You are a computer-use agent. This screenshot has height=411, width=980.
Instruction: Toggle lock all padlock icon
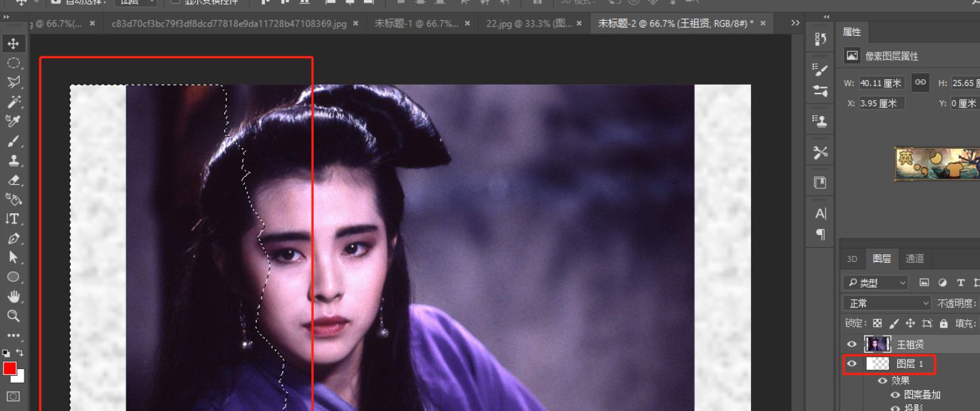943,324
